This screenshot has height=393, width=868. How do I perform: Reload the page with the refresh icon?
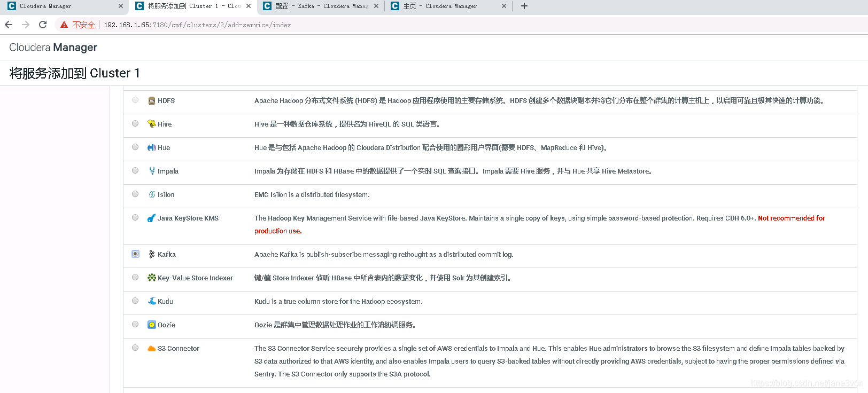43,25
